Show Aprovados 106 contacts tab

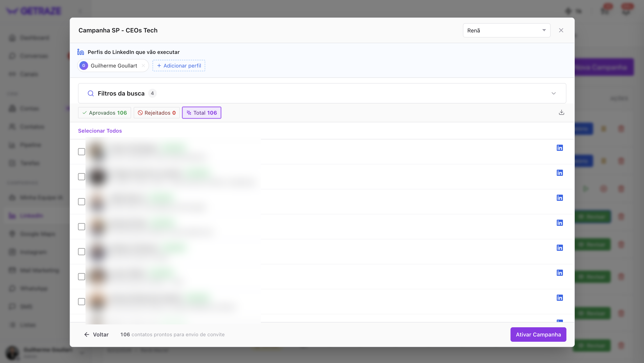[105, 113]
